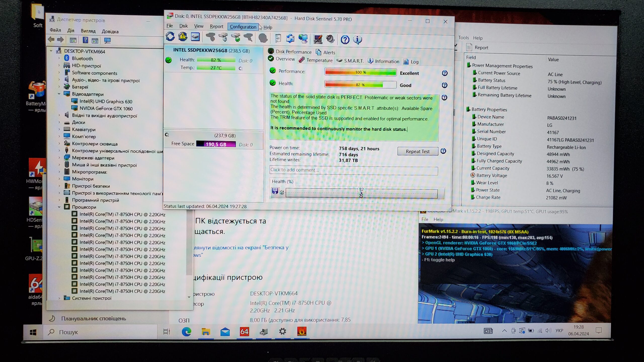Collapse the Процесори tree node
The width and height of the screenshot is (644, 362).
pyautogui.click(x=59, y=207)
